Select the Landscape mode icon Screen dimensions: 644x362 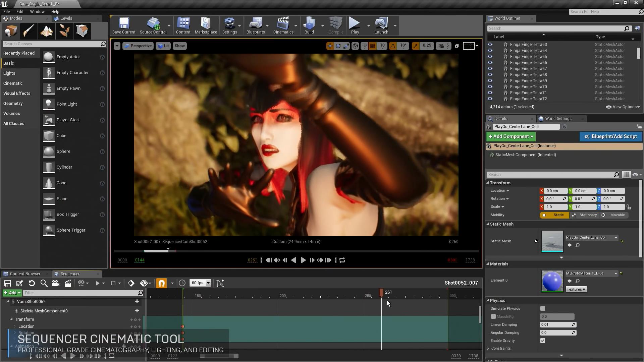(x=46, y=31)
